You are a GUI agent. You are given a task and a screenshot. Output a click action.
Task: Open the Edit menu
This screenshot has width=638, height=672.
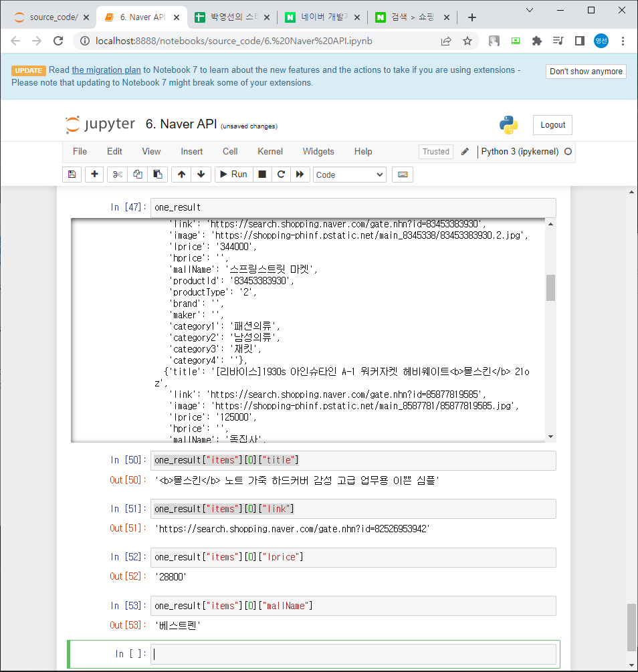114,152
